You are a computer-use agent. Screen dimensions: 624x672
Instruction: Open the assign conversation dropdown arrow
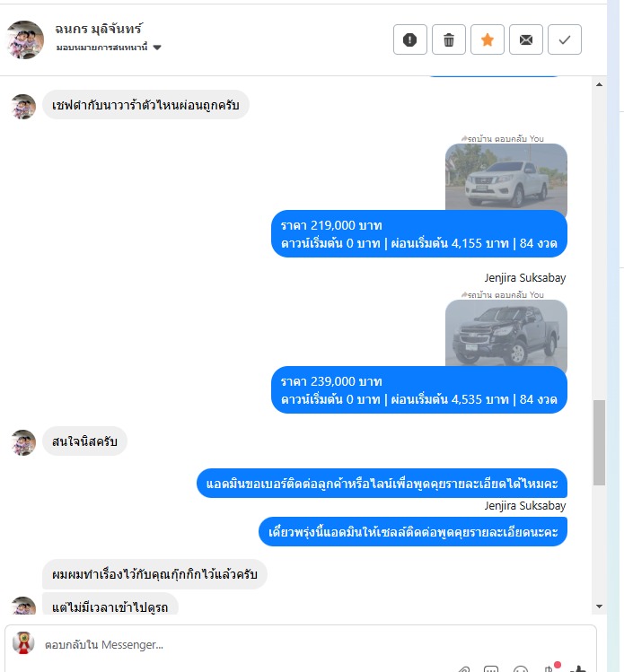point(157,48)
